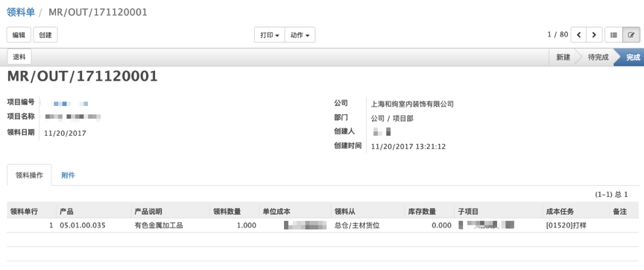Click the (1-1) 总 1 counter
This screenshot has height=270, width=644.
[x=611, y=195]
